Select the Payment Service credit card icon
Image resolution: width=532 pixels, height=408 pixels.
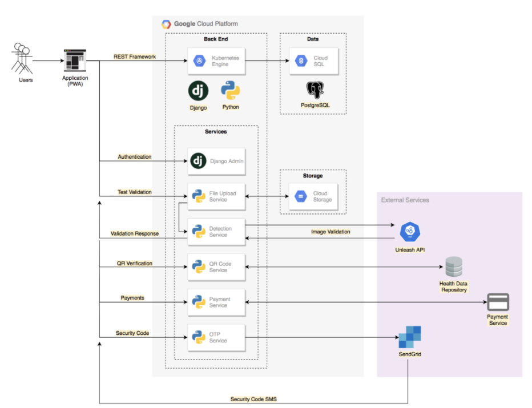tap(497, 302)
